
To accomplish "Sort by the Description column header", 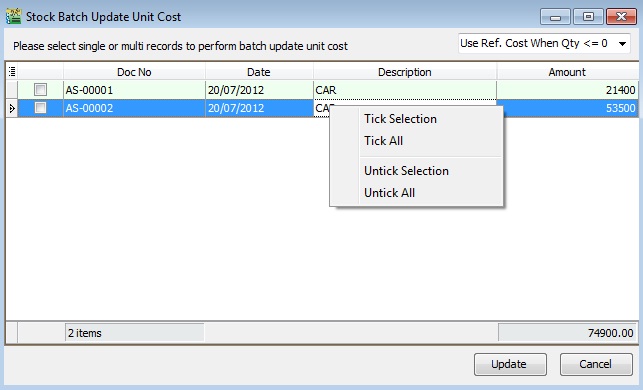I will (405, 72).
